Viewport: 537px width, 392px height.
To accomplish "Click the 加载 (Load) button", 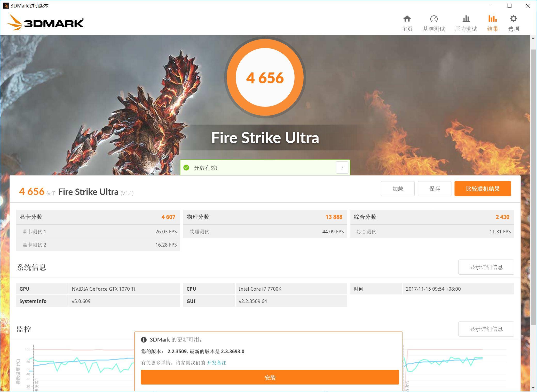I will (398, 189).
